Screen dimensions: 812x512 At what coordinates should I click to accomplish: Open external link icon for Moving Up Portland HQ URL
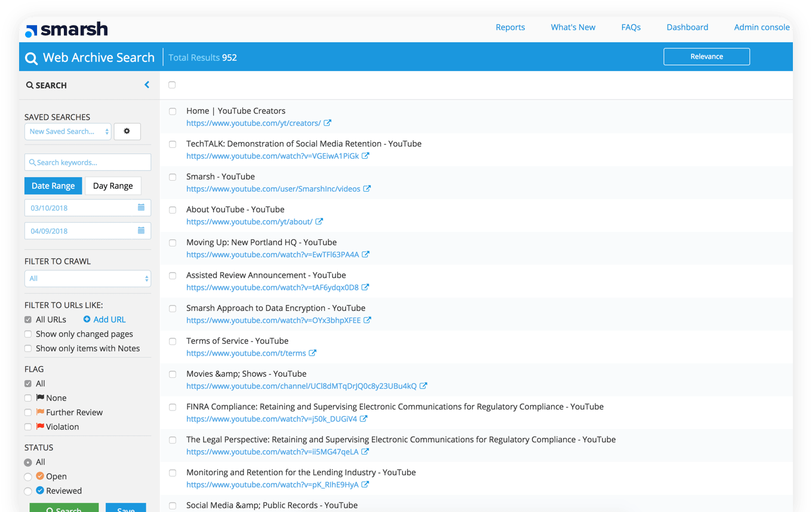pos(365,254)
